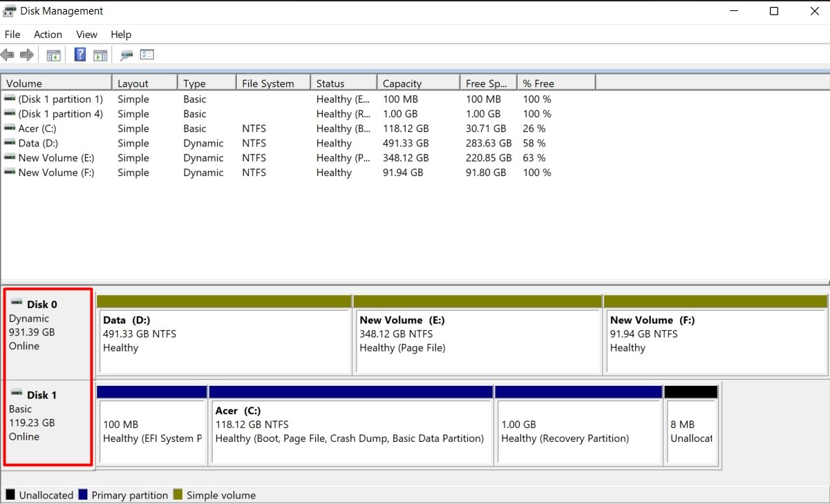Select the 8 MB Unallocated space block
This screenshot has width=830, height=504.
point(691,425)
